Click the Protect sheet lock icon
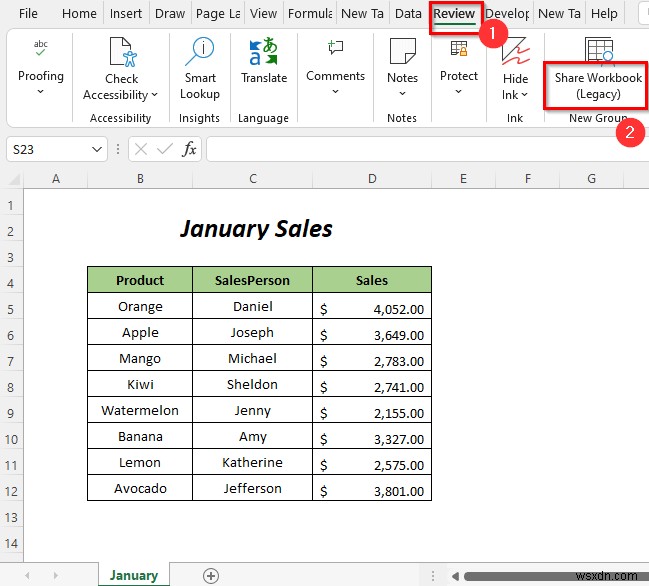Image resolution: width=649 pixels, height=586 pixels. (459, 48)
